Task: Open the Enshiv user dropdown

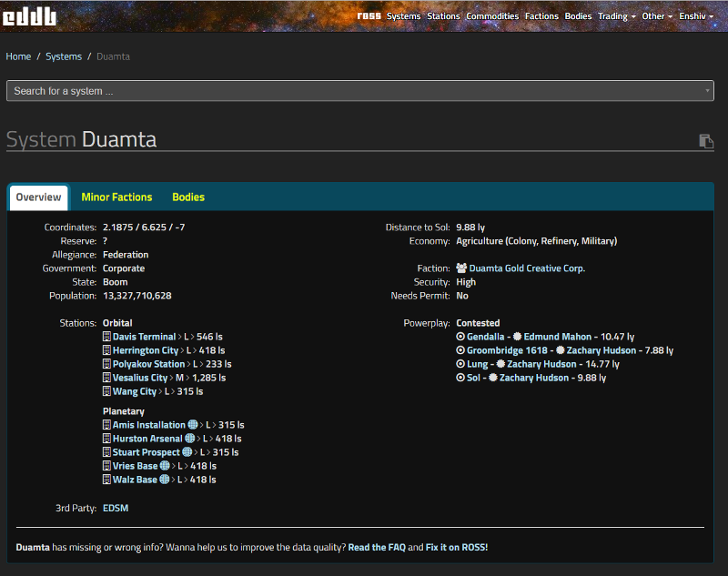Action: tap(697, 16)
